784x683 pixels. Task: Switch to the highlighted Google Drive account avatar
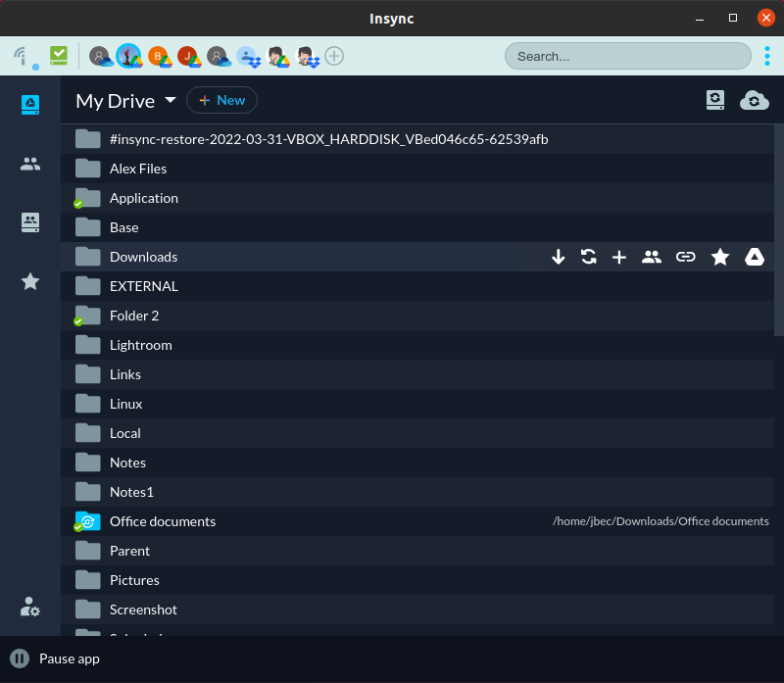tap(129, 56)
